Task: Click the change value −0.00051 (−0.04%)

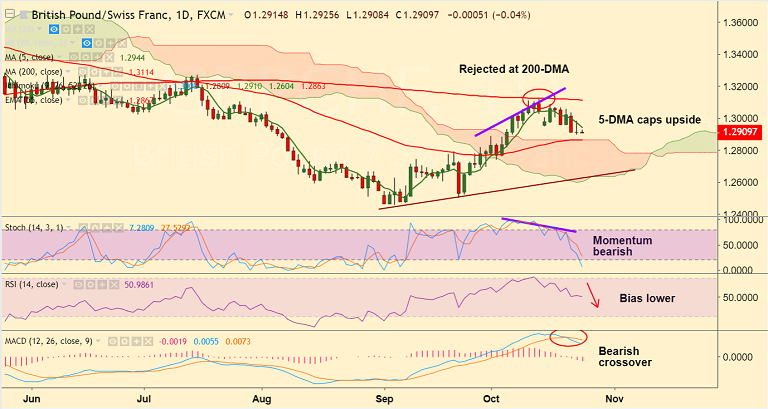Action: click(x=489, y=15)
